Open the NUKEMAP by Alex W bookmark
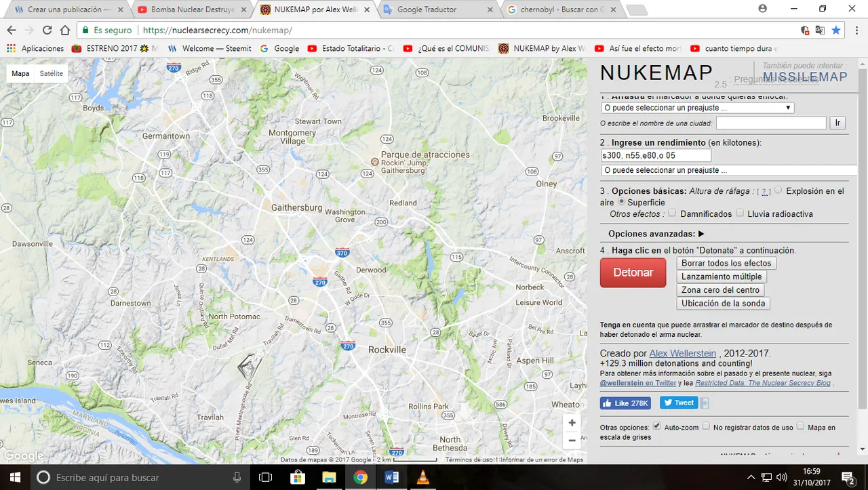Screen dimensions: 868x490 [540, 49]
